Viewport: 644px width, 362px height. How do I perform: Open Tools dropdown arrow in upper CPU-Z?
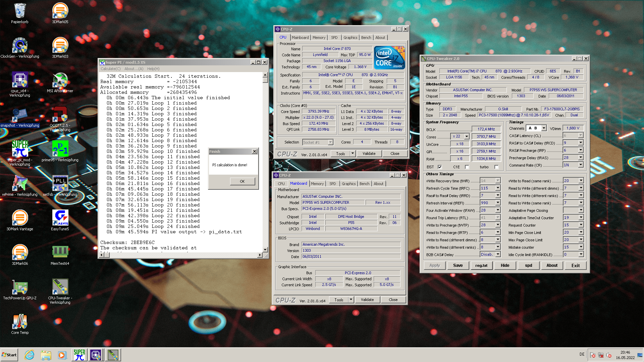pyautogui.click(x=353, y=154)
